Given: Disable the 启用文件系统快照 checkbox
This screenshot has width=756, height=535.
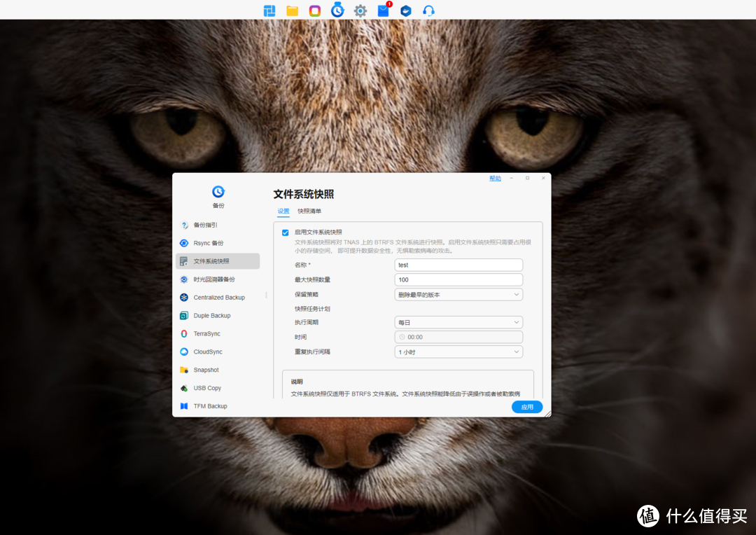Looking at the screenshot, I should tap(286, 232).
